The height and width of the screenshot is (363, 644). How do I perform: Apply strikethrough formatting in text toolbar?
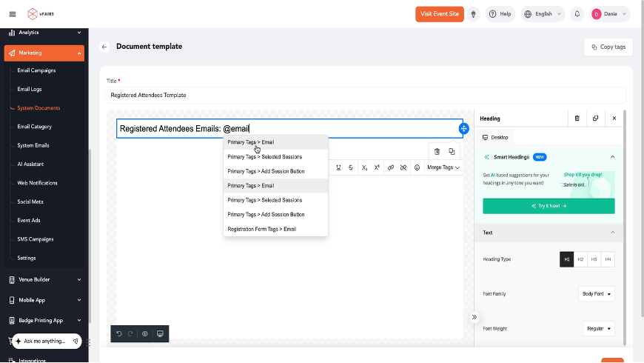coord(351,167)
